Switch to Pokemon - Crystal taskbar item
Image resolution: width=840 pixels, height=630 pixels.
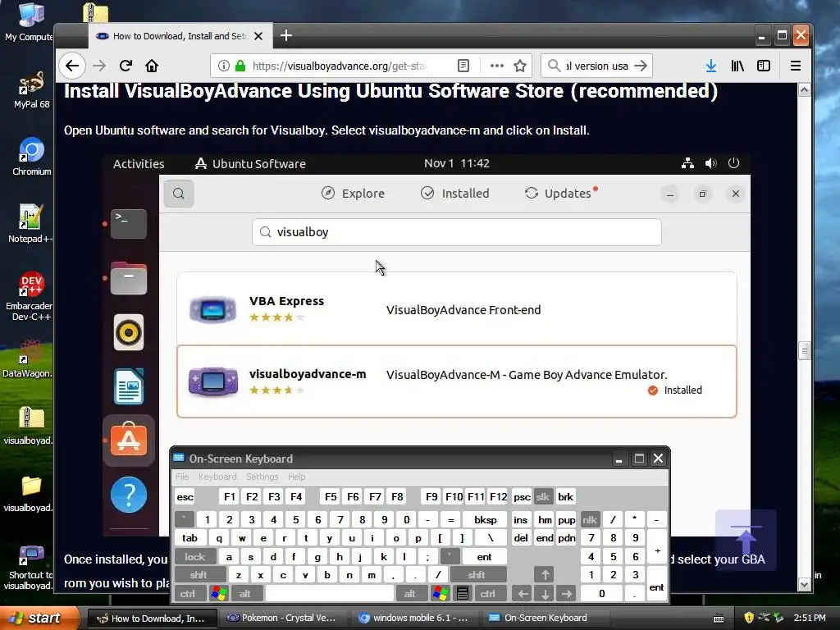[x=283, y=619]
